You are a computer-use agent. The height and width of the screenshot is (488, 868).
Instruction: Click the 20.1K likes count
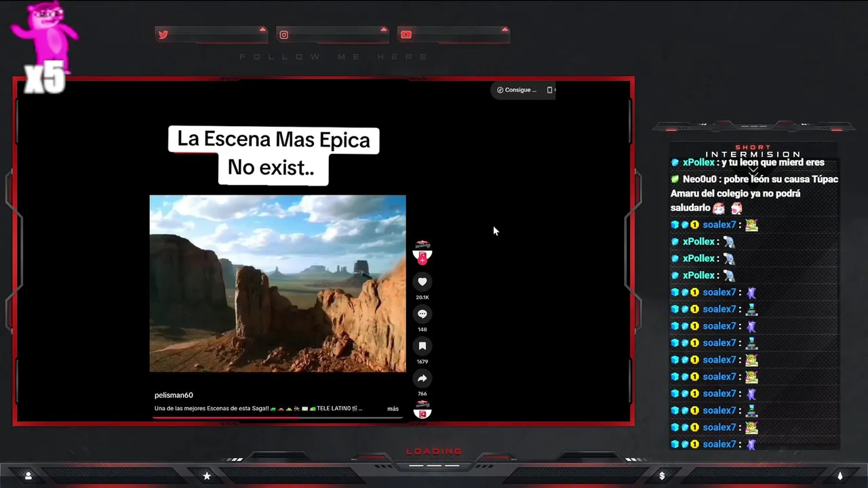click(422, 297)
